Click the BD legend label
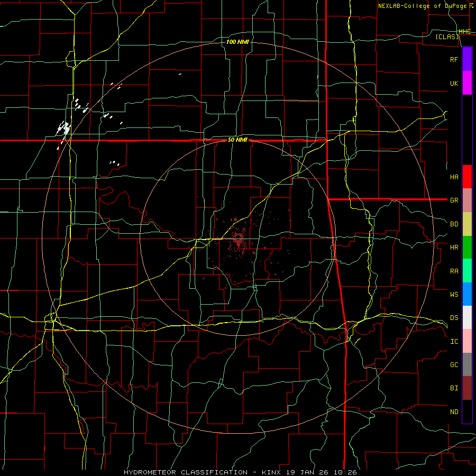The image size is (476, 476). click(x=454, y=224)
